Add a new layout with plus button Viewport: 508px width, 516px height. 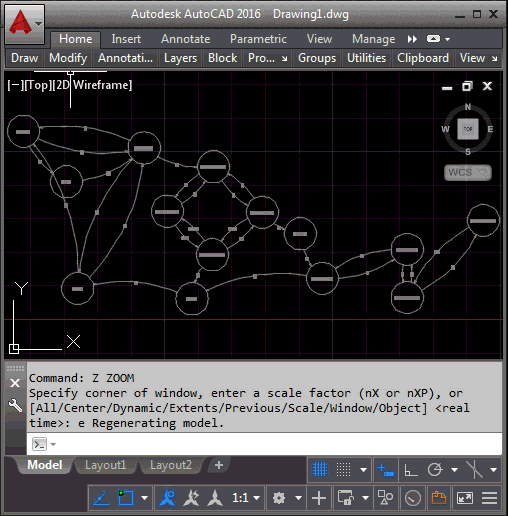tap(219, 465)
